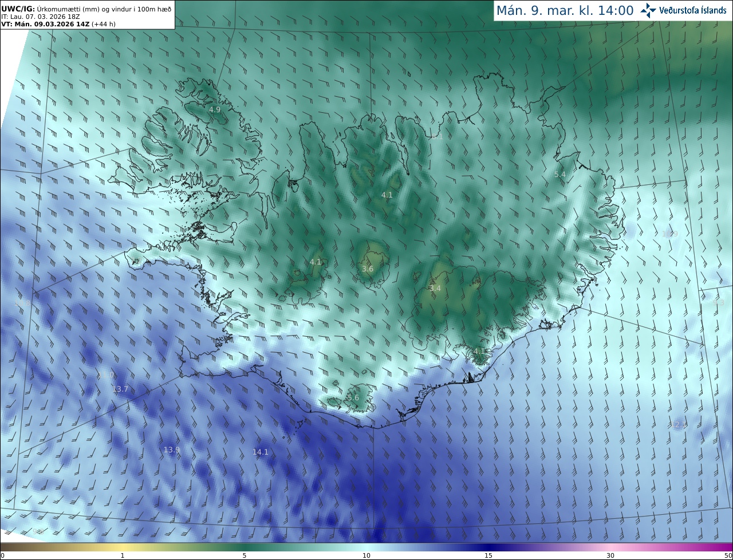Image resolution: width=733 pixels, height=560 pixels.
Task: Click the valid time 'VT: Mán. 09.03.2026 14Z'
Action: pyautogui.click(x=45, y=24)
